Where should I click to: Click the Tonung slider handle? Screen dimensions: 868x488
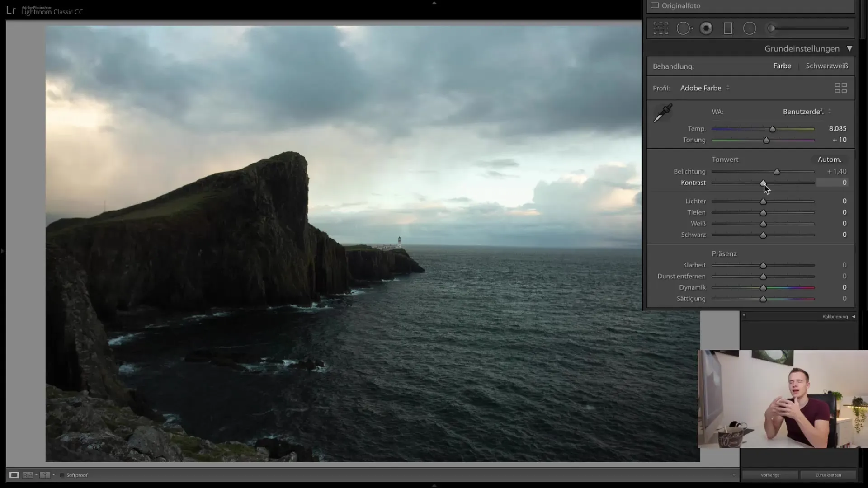pos(766,141)
